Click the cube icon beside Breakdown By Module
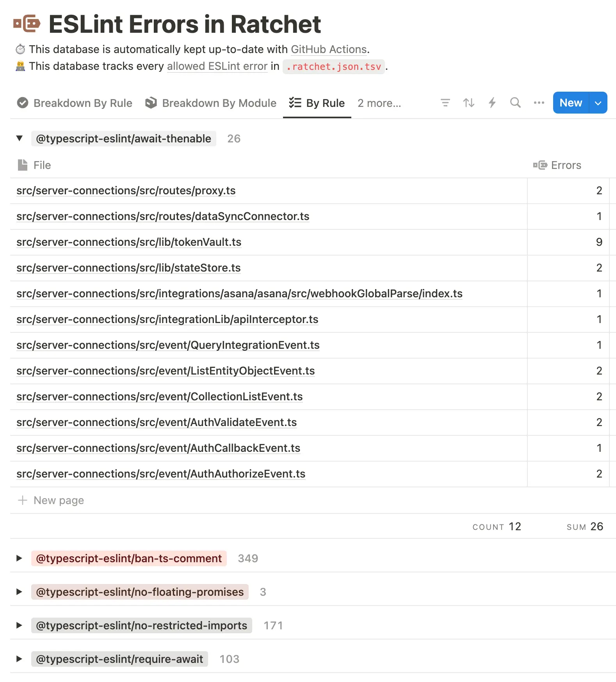Viewport: 616px width, 682px height. coord(151,103)
